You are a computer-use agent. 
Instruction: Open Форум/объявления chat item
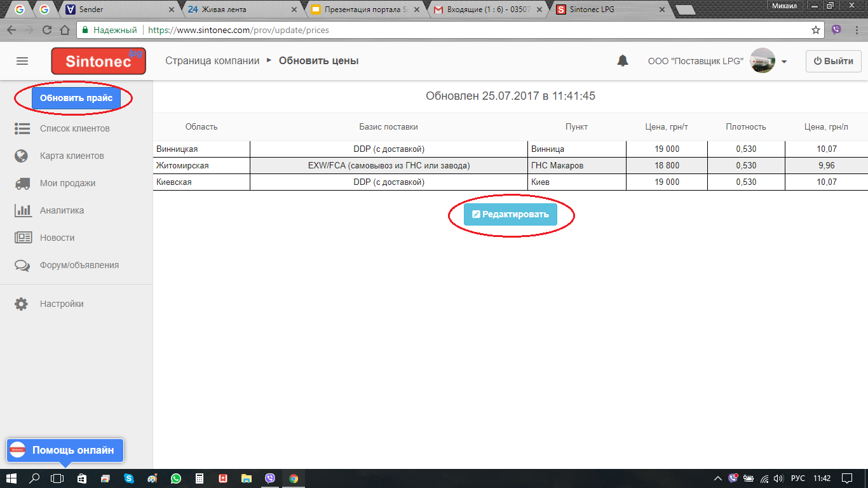[x=79, y=265]
